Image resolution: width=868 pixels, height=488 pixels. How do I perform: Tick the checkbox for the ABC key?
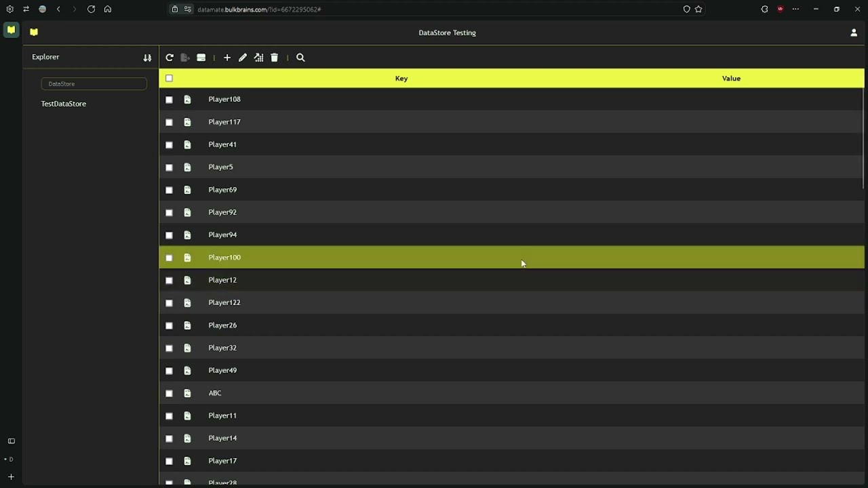click(x=169, y=393)
